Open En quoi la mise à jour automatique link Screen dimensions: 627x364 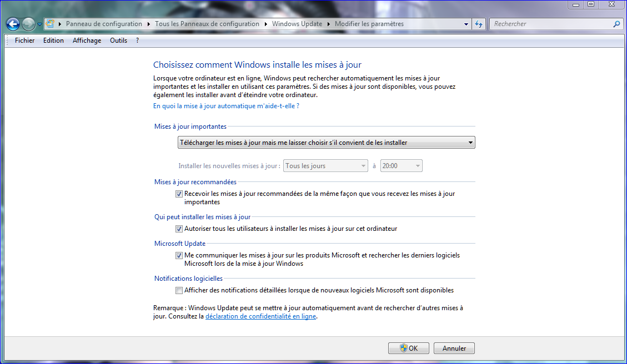227,106
